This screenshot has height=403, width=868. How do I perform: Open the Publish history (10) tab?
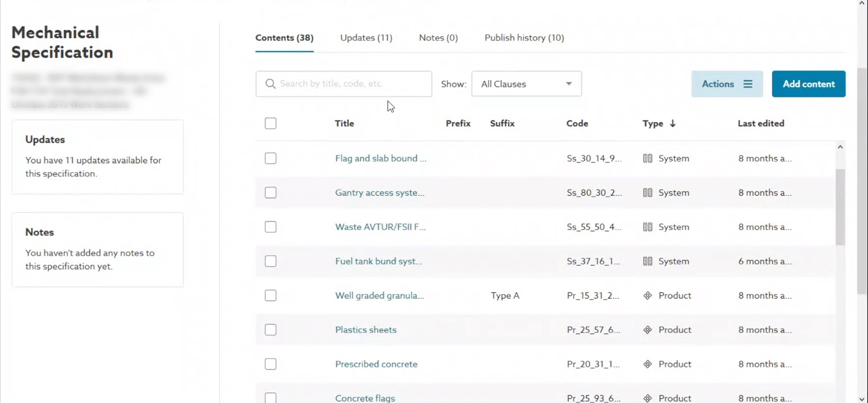[524, 37]
